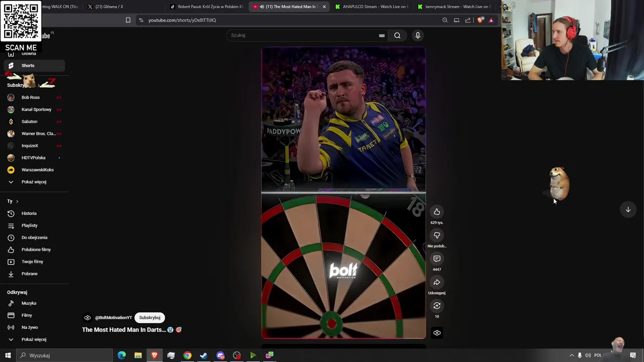Subscribe with the Subskrybuj button
The image size is (644, 362).
click(x=149, y=318)
